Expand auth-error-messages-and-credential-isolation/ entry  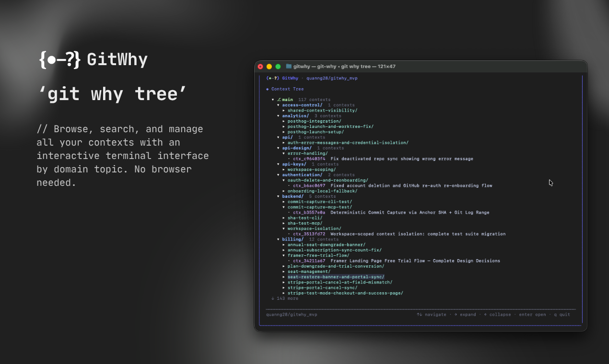[345, 142]
